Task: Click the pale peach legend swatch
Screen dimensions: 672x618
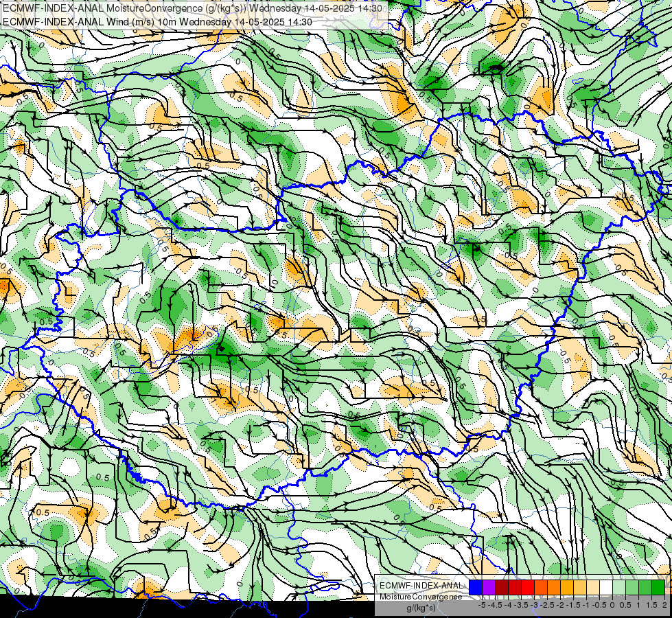Action: tap(593, 588)
